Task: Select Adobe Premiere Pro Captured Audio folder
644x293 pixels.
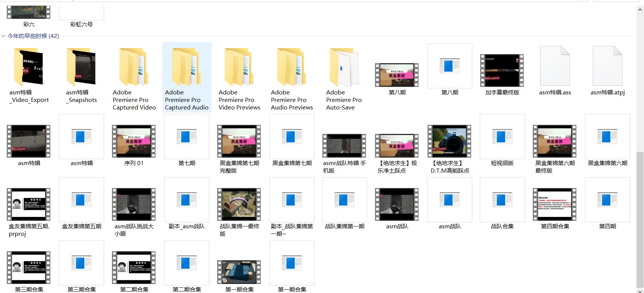Action: pyautogui.click(x=187, y=68)
